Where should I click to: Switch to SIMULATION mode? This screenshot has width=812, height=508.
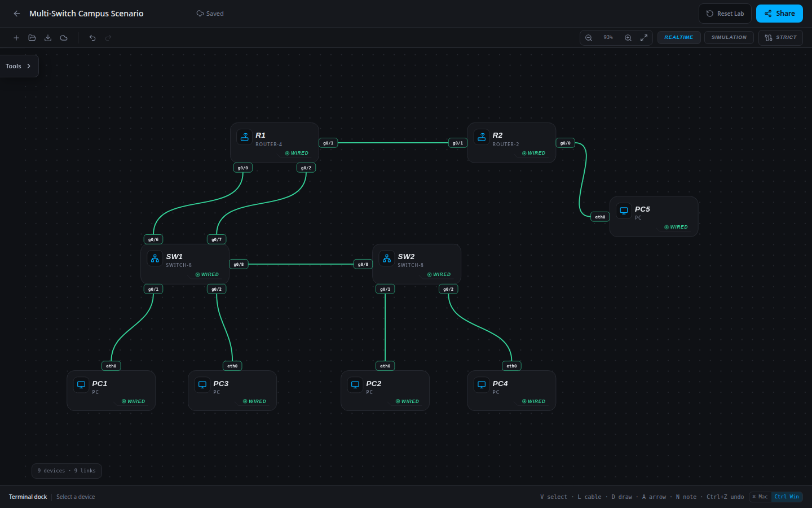[729, 38]
